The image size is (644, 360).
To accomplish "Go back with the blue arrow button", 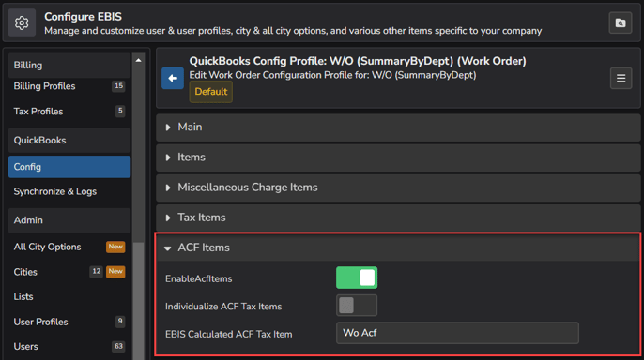I will 173,78.
